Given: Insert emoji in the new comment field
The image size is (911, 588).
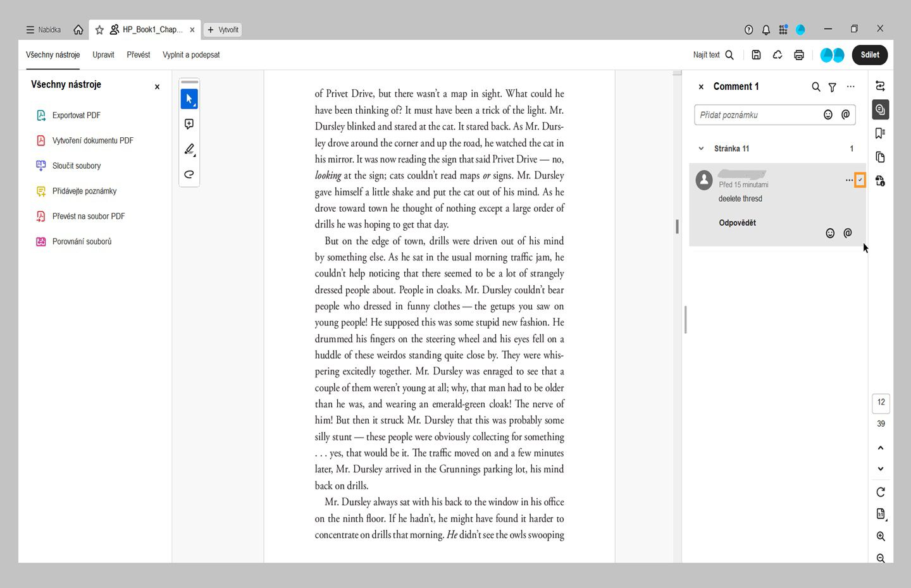Looking at the screenshot, I should (828, 114).
